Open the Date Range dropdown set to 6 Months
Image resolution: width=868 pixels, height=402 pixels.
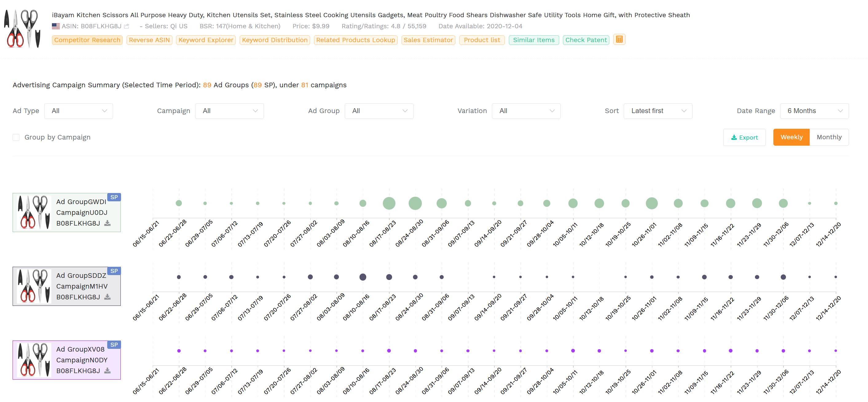[815, 111]
